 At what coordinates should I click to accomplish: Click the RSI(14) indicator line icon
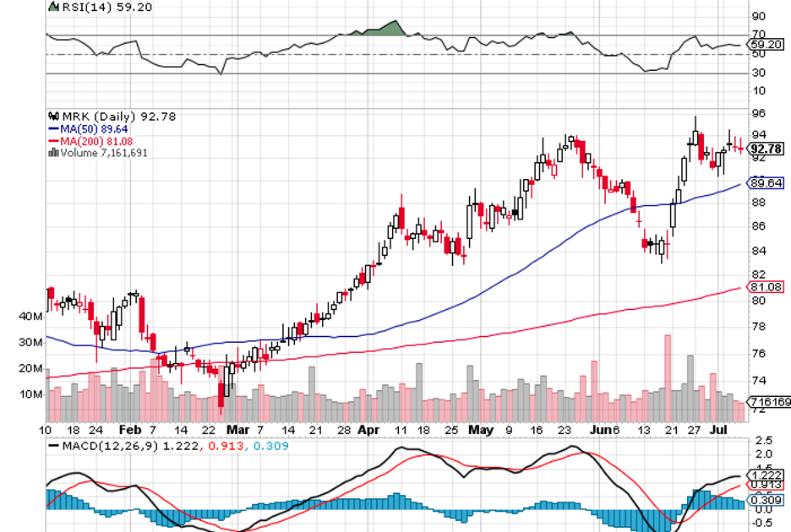54,8
